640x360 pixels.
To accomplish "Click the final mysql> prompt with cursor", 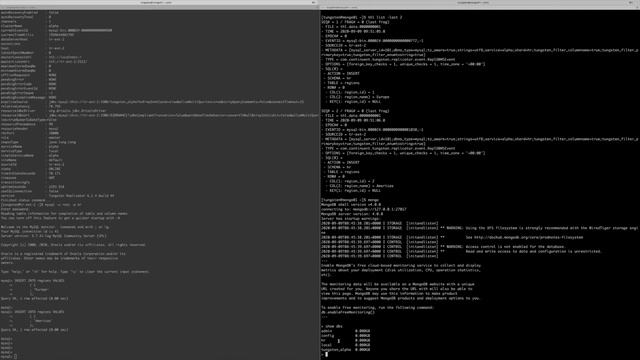I will 9,357.
